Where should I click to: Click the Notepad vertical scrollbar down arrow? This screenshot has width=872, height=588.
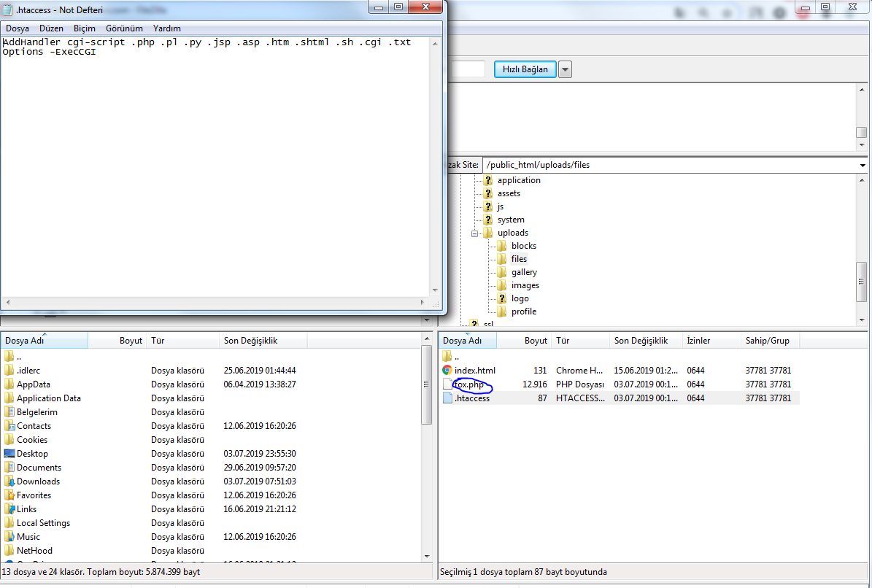(435, 290)
